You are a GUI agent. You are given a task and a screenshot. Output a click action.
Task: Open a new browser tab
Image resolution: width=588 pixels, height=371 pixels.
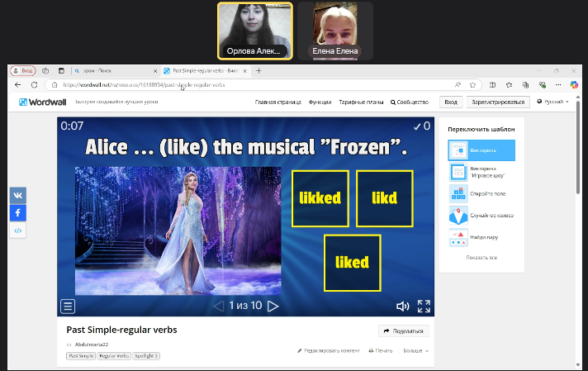(258, 70)
